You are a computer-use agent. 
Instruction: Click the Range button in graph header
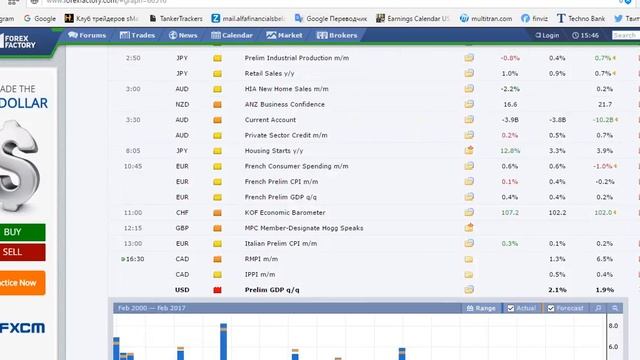(481, 308)
